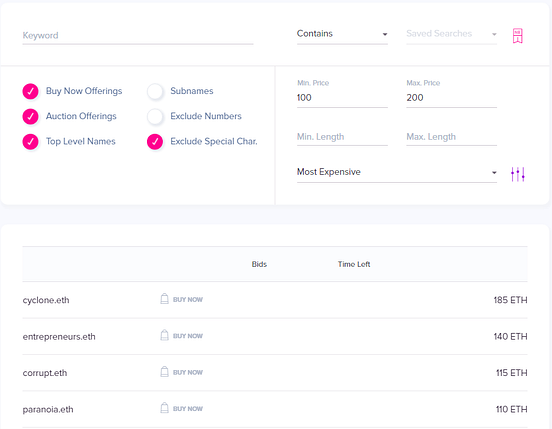Screen dimensions: 552x429
Task: Enable the Subnames checkbox
Action: (x=155, y=92)
